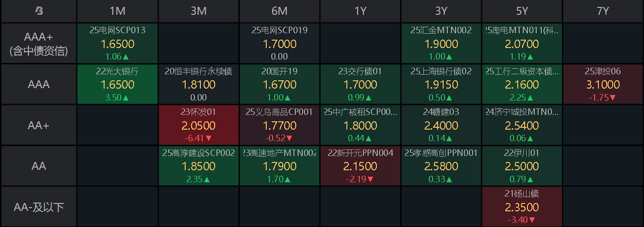This screenshot has width=644, height=227.
Task: Open the 25电网SCP013 bond cell
Action: tap(117, 44)
